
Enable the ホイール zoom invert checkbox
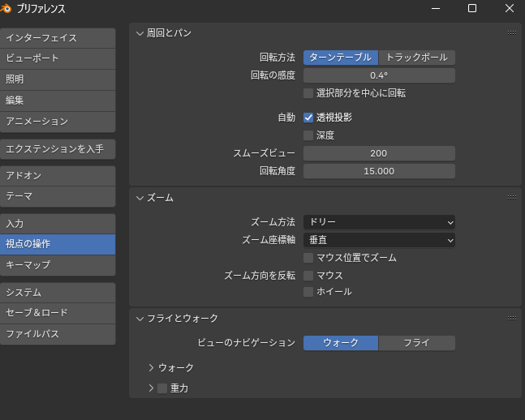[x=308, y=292]
